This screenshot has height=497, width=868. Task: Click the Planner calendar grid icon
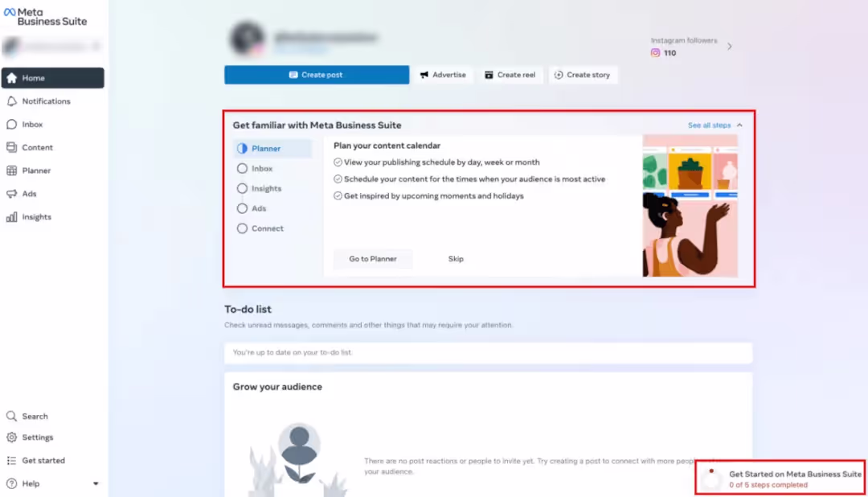tap(11, 170)
